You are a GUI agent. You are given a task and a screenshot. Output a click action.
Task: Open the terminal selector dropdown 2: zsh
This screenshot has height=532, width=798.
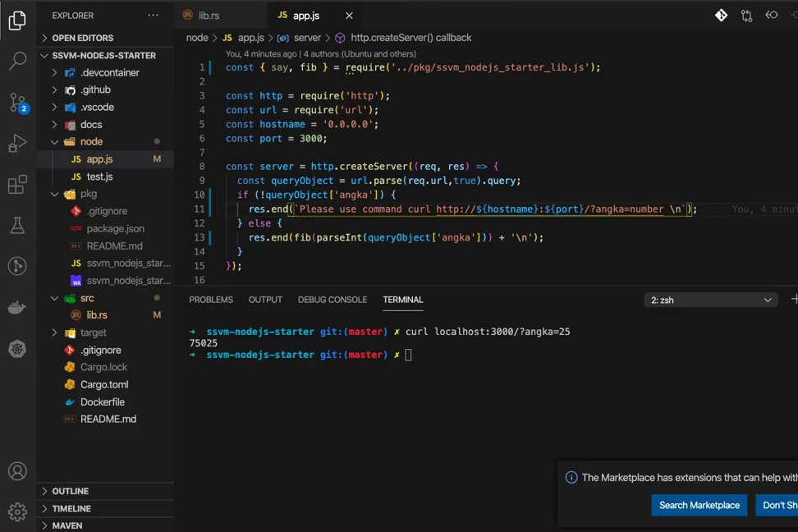tap(710, 300)
